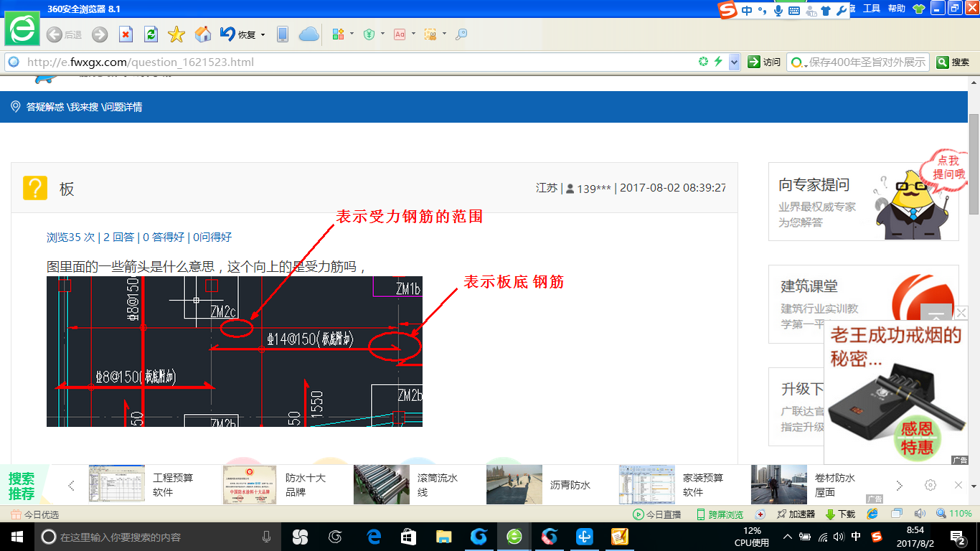980x551 pixels.
Task: Open the 工具 menu
Action: tap(871, 9)
